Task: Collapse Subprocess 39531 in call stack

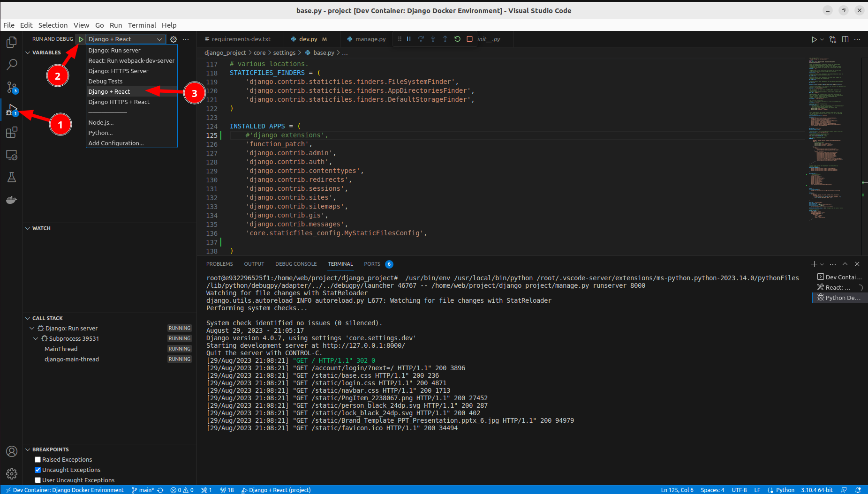Action: (36, 338)
